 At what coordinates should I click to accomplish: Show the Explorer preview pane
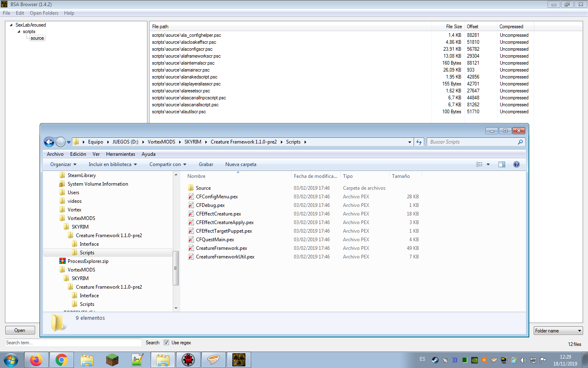tap(502, 164)
